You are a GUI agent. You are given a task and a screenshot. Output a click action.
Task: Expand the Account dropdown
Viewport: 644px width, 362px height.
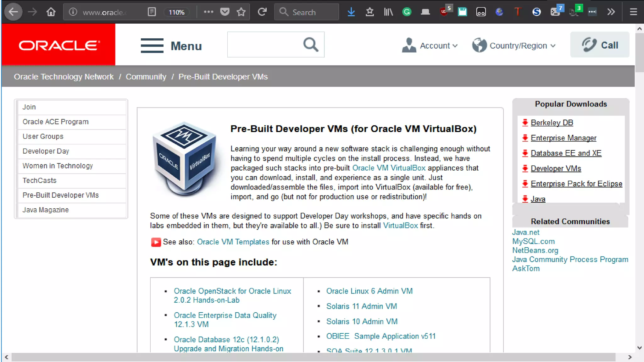click(x=430, y=46)
